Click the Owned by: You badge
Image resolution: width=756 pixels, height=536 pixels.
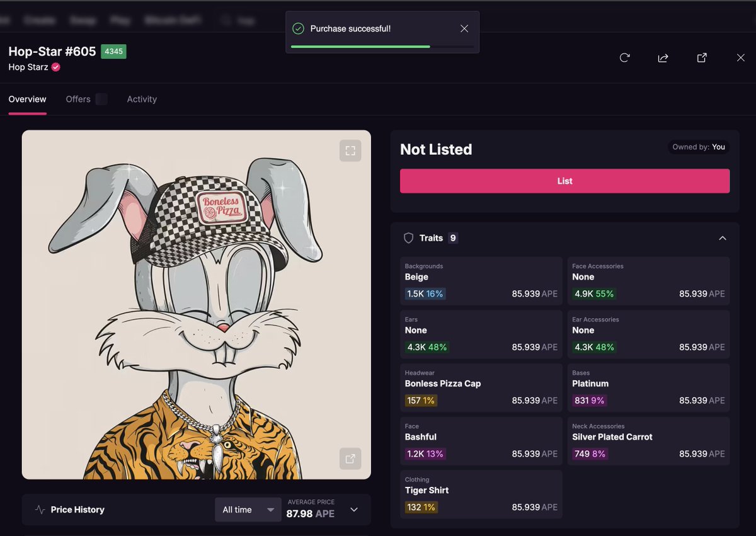tap(699, 147)
